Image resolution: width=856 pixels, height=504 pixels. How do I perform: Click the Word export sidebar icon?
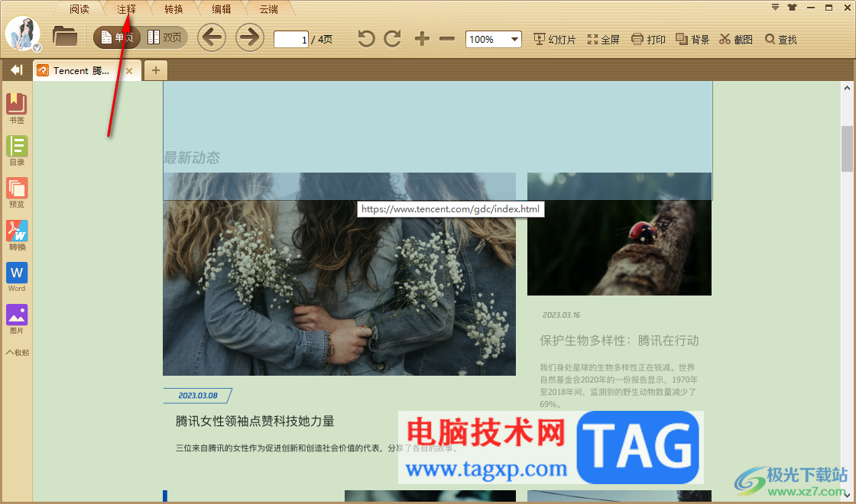tap(16, 277)
